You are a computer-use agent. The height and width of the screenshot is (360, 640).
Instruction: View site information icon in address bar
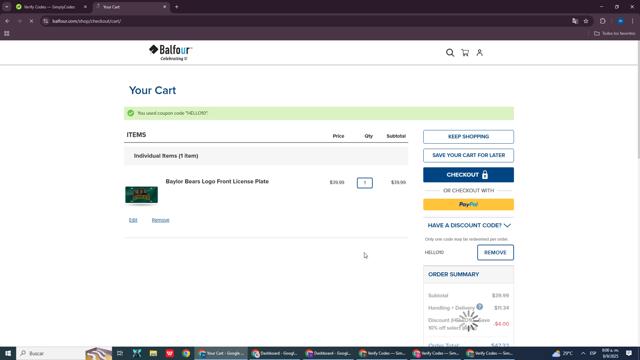pos(46,21)
